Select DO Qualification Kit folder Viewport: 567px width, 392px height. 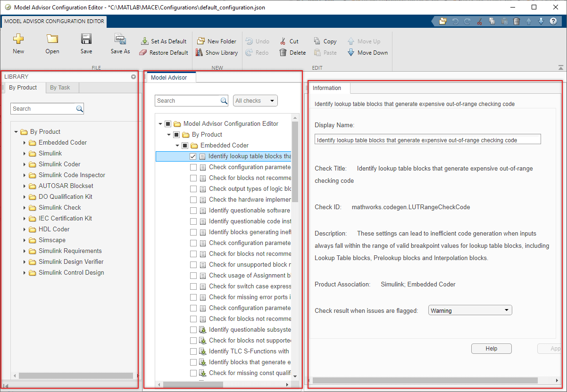[66, 197]
